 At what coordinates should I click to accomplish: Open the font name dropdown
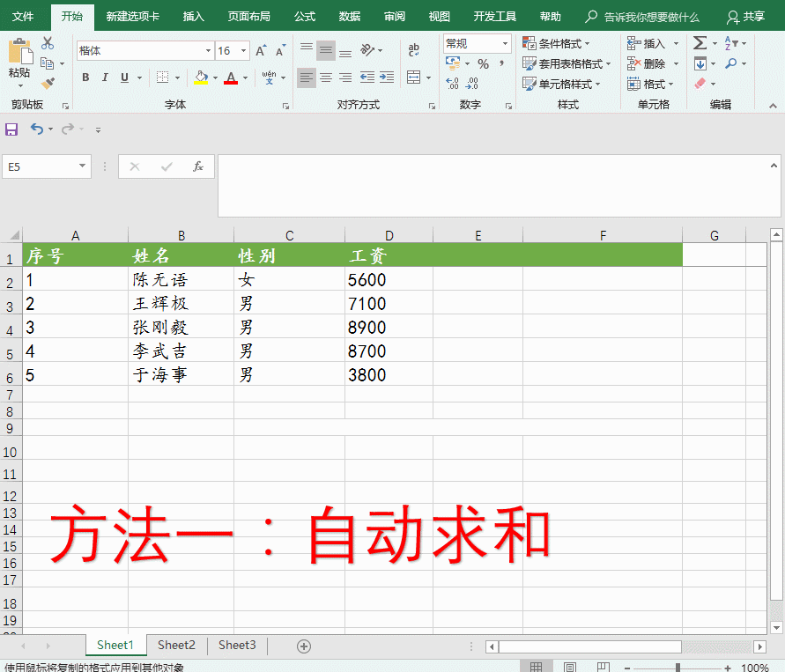208,50
